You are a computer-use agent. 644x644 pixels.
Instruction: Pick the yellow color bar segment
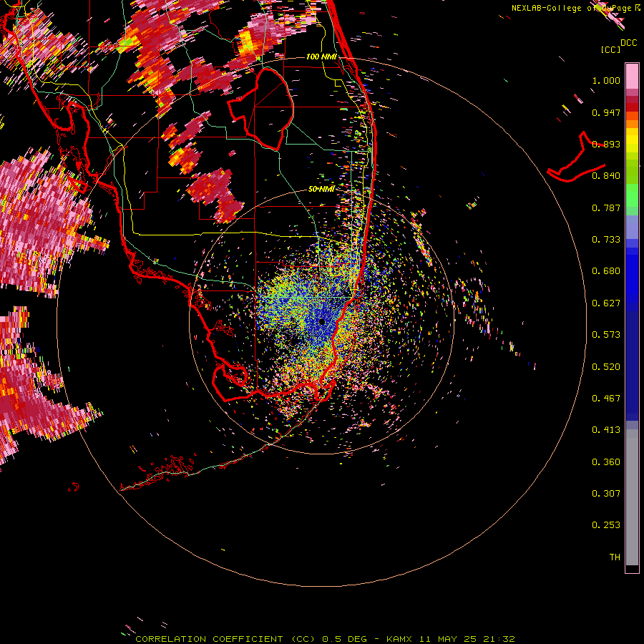632,141
